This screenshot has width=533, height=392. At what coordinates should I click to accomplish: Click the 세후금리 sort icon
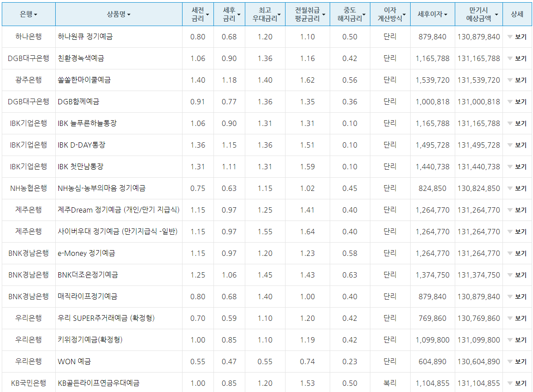pyautogui.click(x=240, y=14)
